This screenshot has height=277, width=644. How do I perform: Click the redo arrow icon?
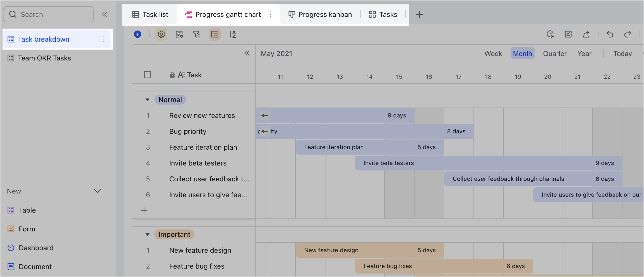pyautogui.click(x=627, y=34)
